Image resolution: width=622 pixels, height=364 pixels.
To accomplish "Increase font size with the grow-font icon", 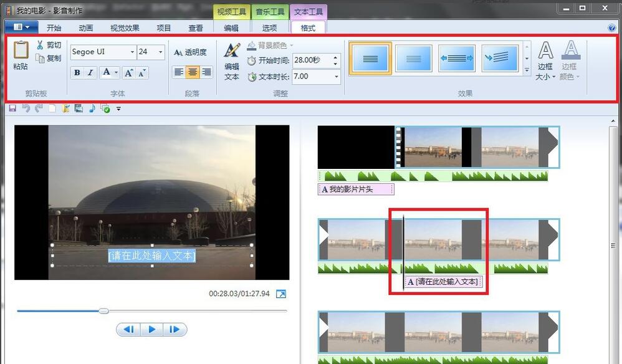I will [128, 72].
